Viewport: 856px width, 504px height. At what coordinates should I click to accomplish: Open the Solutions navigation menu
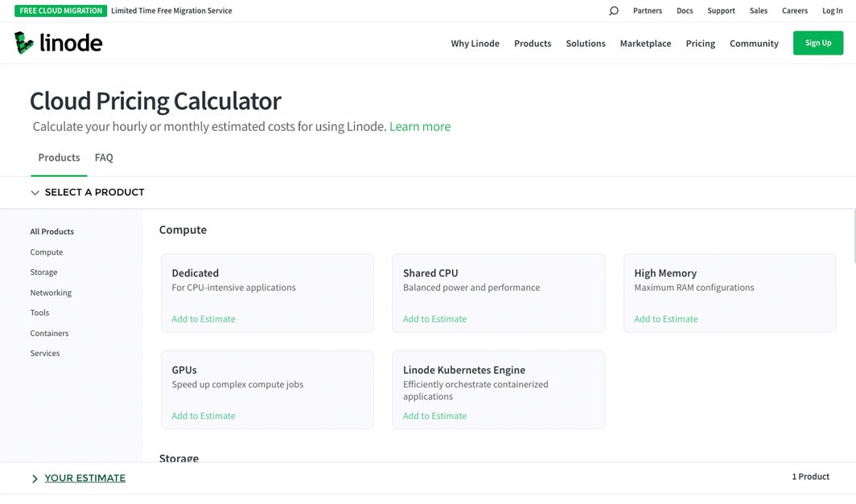point(585,43)
